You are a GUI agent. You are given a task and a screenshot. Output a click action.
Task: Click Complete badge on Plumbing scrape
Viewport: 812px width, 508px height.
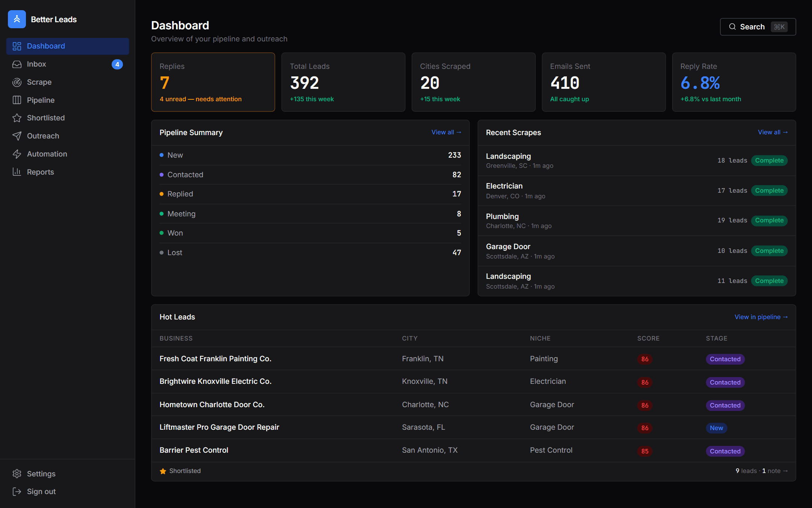[769, 221]
